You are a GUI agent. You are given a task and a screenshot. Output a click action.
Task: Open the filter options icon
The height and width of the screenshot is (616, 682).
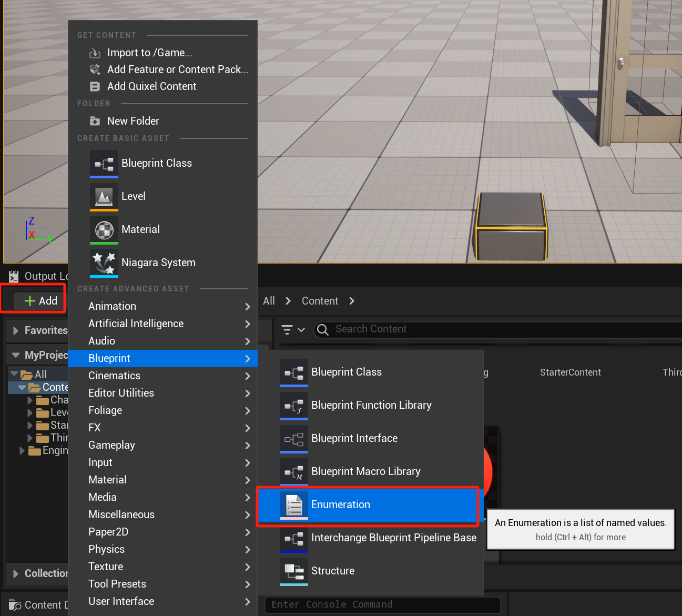287,330
